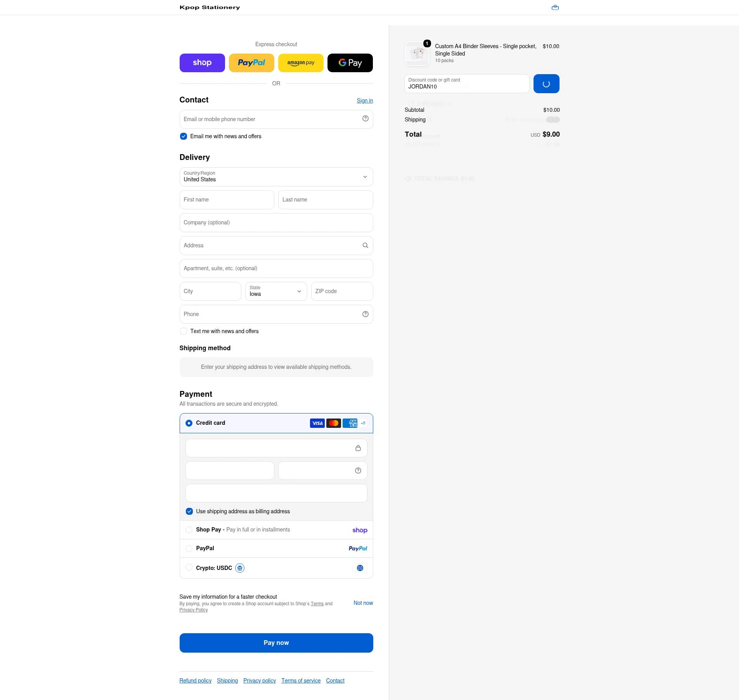Click the search icon in Address field
The width and height of the screenshot is (745, 700).
365,245
